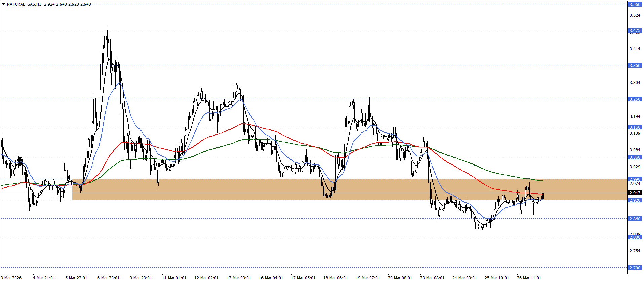Click the 3.060 level label
The width and height of the screenshot is (644, 282).
click(635, 157)
